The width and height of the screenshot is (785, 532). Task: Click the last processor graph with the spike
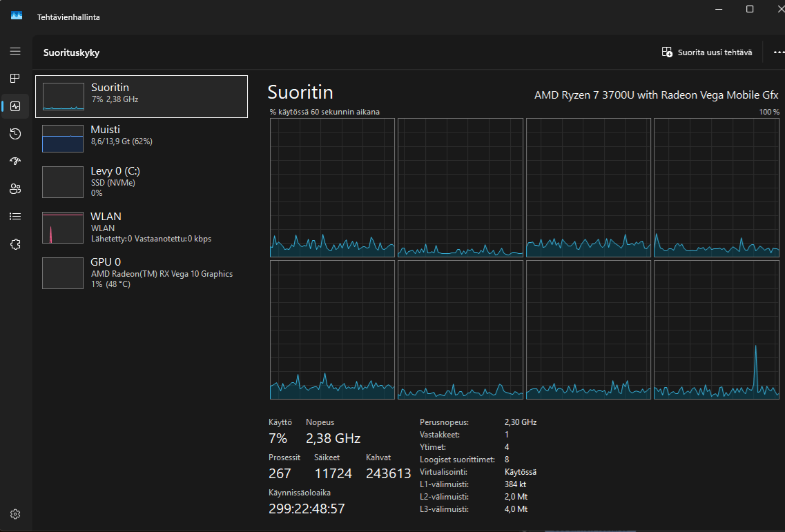coord(717,329)
